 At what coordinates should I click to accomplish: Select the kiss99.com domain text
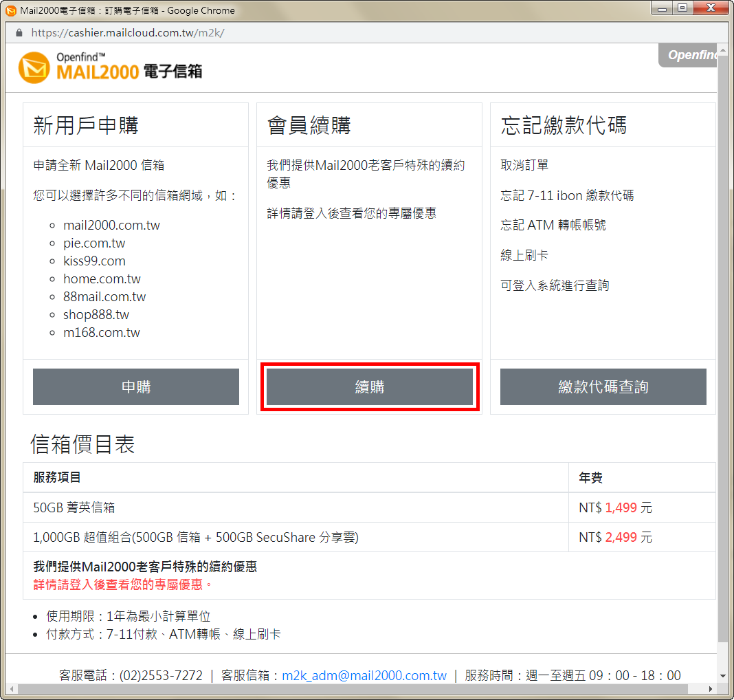point(94,261)
